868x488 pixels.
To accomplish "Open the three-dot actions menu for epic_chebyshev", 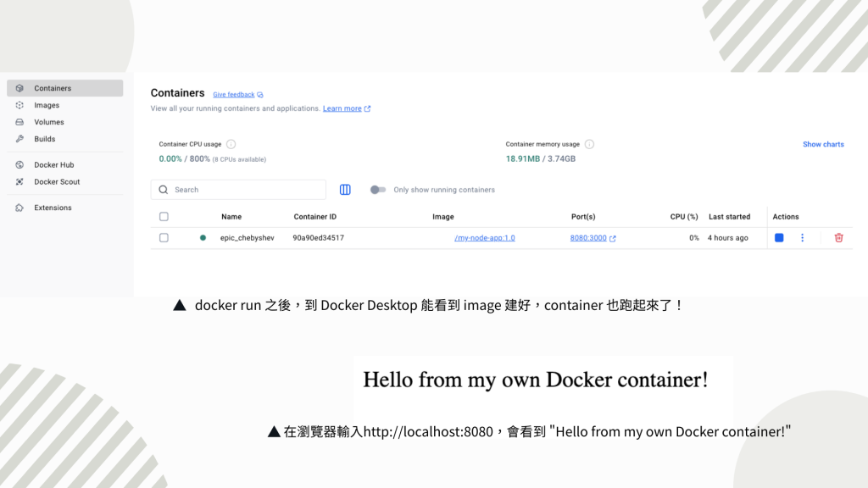I will 802,238.
